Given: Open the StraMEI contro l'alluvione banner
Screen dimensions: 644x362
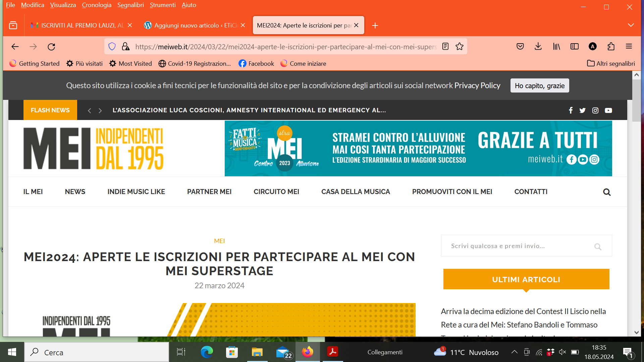Looking at the screenshot, I should [x=418, y=148].
